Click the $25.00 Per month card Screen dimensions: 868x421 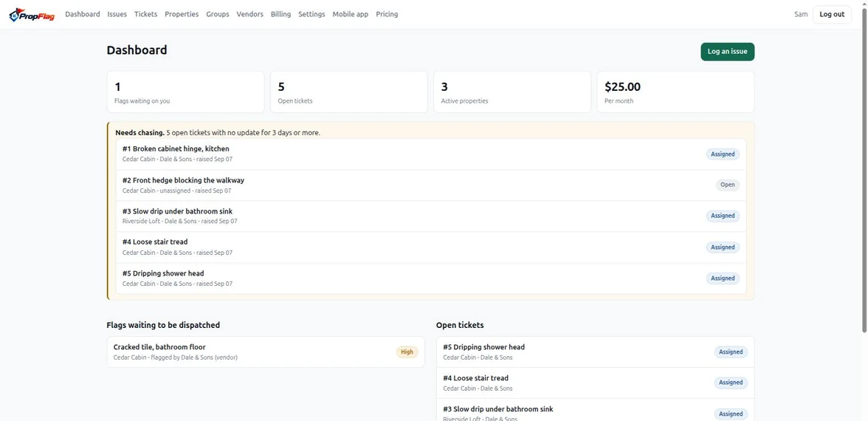(675, 92)
